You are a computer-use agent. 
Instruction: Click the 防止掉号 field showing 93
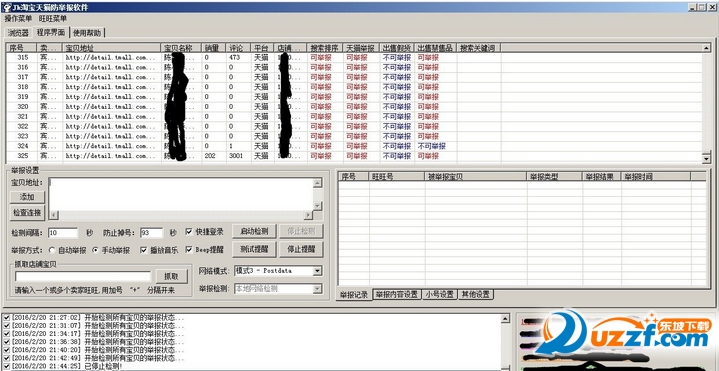point(151,233)
